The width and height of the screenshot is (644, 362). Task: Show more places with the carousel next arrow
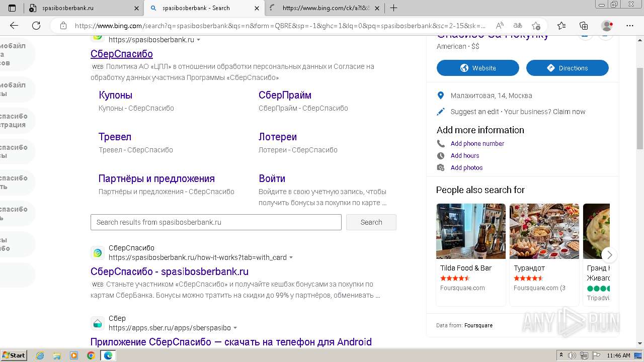(x=609, y=255)
